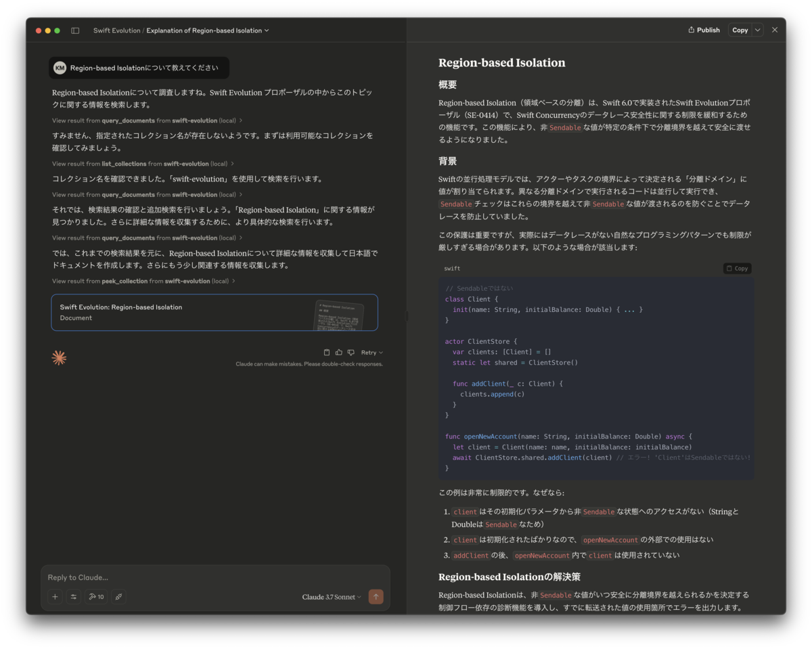The height and width of the screenshot is (649, 812).
Task: Click the 概要 section heading
Action: pyautogui.click(x=448, y=85)
